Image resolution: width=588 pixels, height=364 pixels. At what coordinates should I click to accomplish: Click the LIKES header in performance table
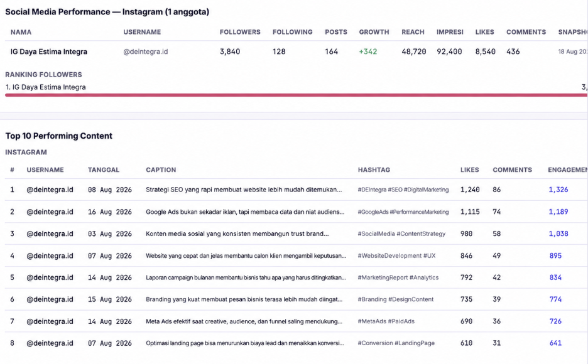[x=484, y=32]
